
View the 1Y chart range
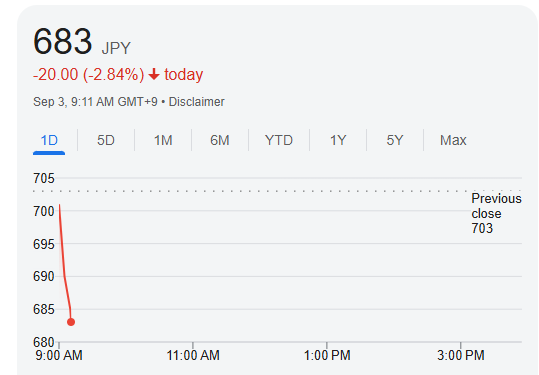click(338, 140)
